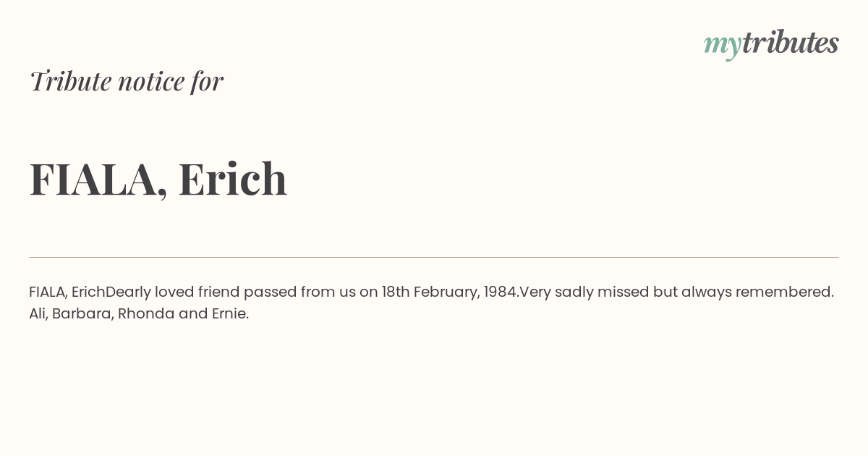Viewport: 868px width, 456px height.
Task: Click the name 'Ali,' starting the second line
Action: (x=38, y=314)
